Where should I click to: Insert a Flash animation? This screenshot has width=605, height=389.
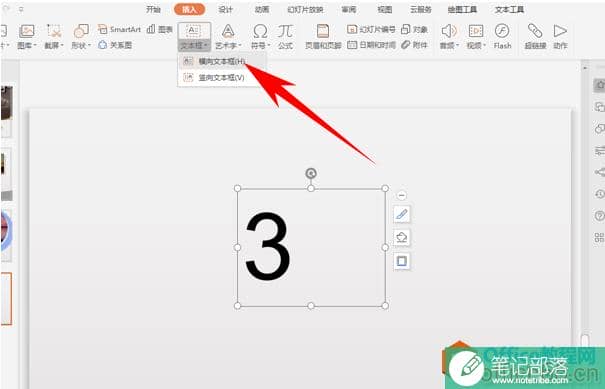pyautogui.click(x=502, y=36)
